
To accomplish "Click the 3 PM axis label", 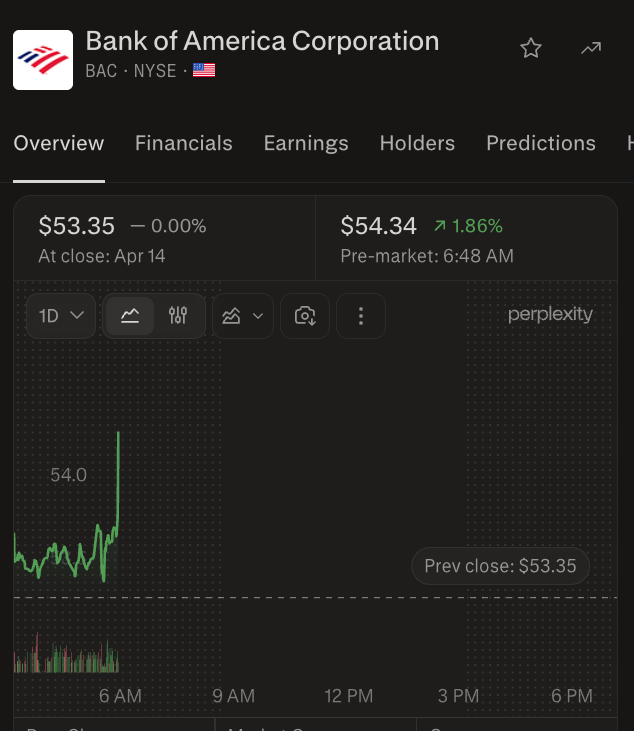I will point(458,696).
